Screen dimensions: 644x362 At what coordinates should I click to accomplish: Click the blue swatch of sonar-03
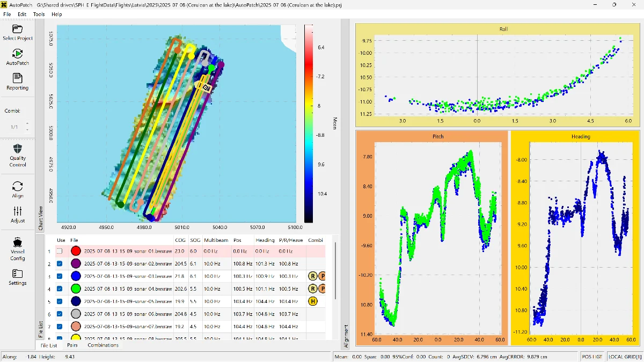pyautogui.click(x=76, y=276)
